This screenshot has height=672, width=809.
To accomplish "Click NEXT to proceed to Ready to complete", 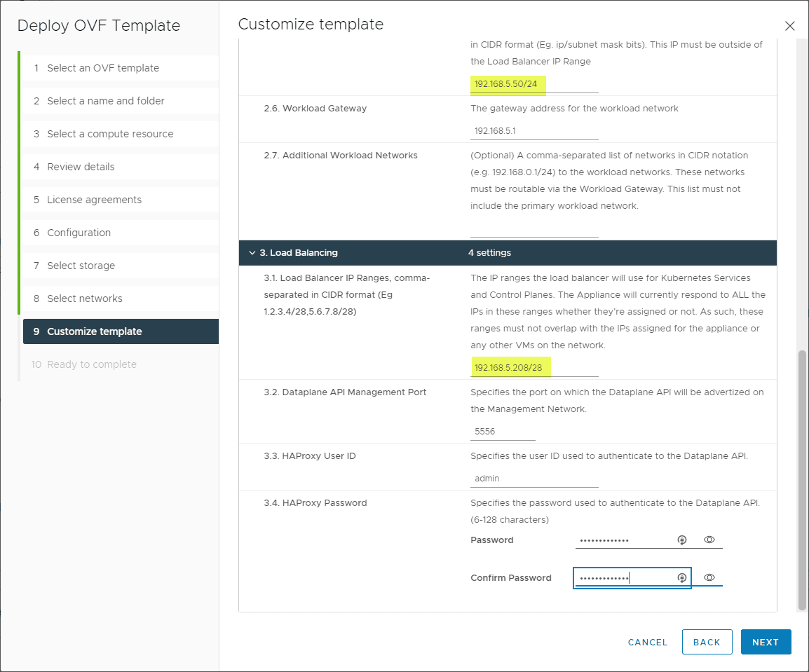I will [766, 642].
